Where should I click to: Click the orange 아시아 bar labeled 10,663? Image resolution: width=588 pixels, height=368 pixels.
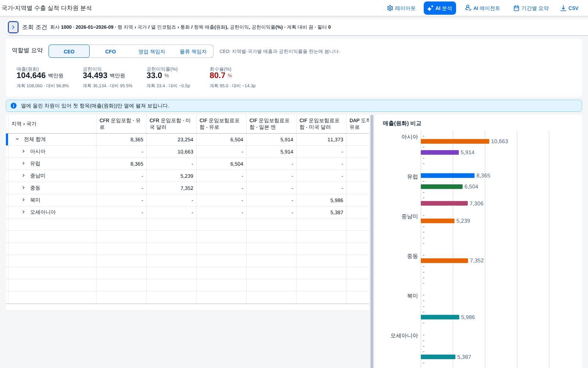[455, 141]
